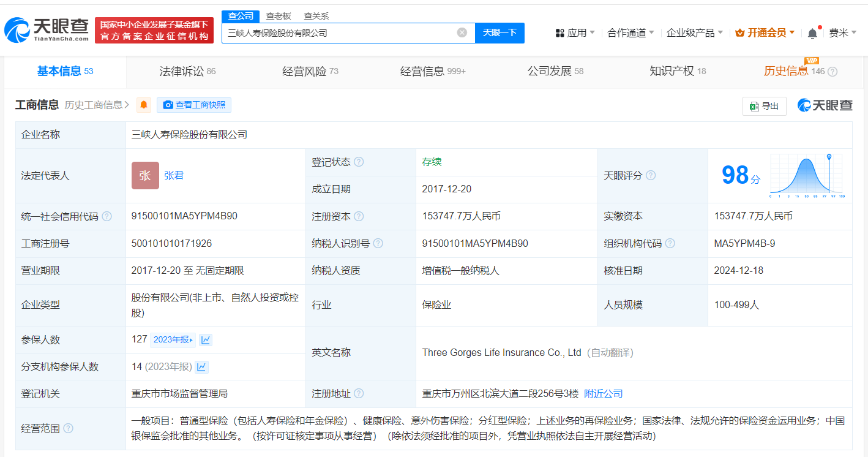Click help icon next to 注册地址
This screenshot has width=868, height=457.
(359, 393)
